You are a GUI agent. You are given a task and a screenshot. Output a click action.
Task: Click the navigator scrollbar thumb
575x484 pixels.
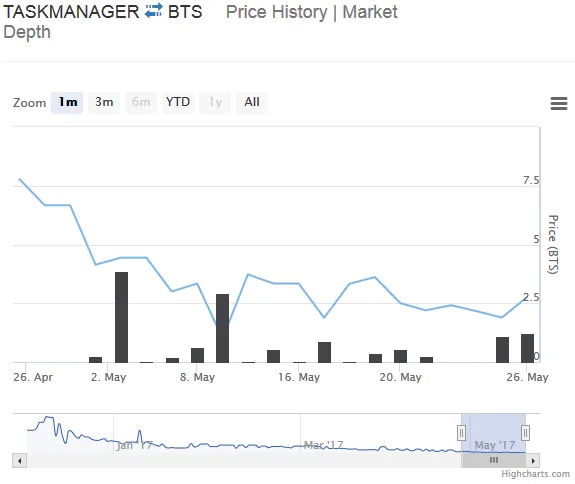494,460
